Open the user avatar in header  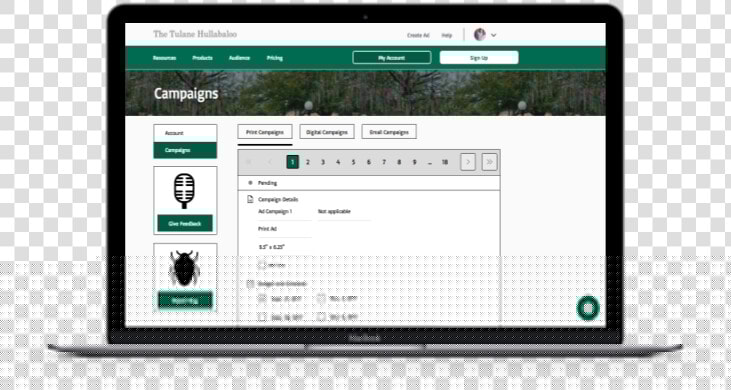[480, 34]
